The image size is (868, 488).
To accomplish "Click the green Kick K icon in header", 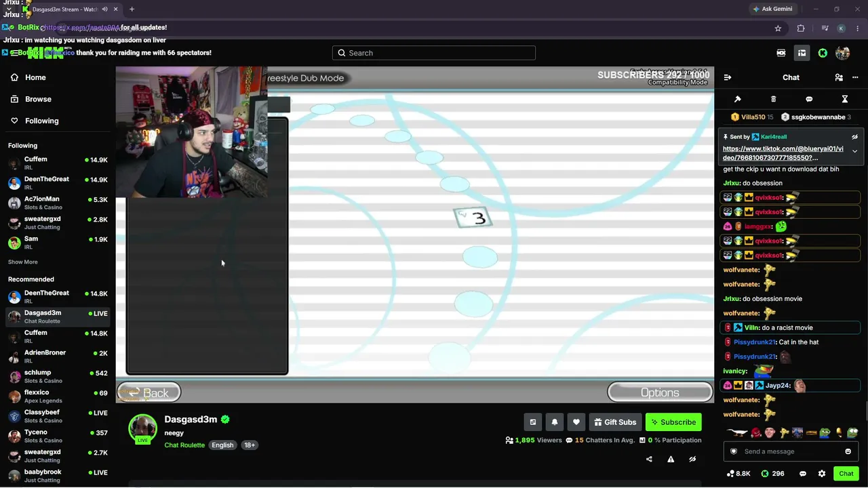I will coord(823,53).
